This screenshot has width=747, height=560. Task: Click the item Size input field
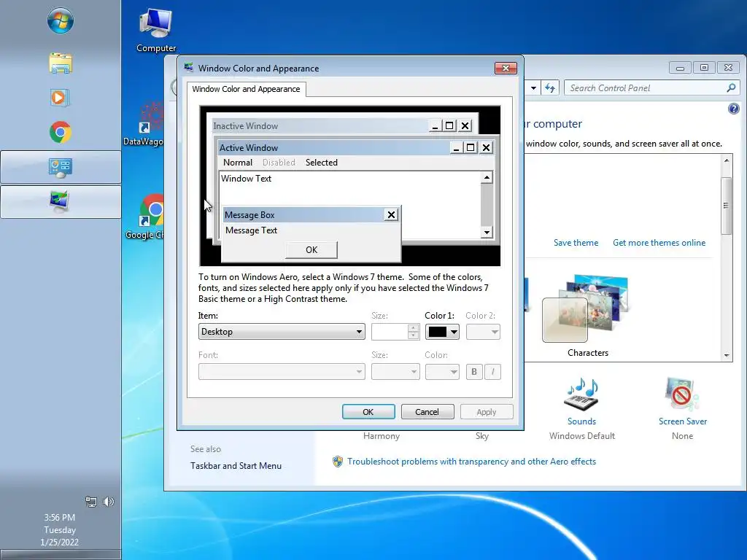(390, 332)
